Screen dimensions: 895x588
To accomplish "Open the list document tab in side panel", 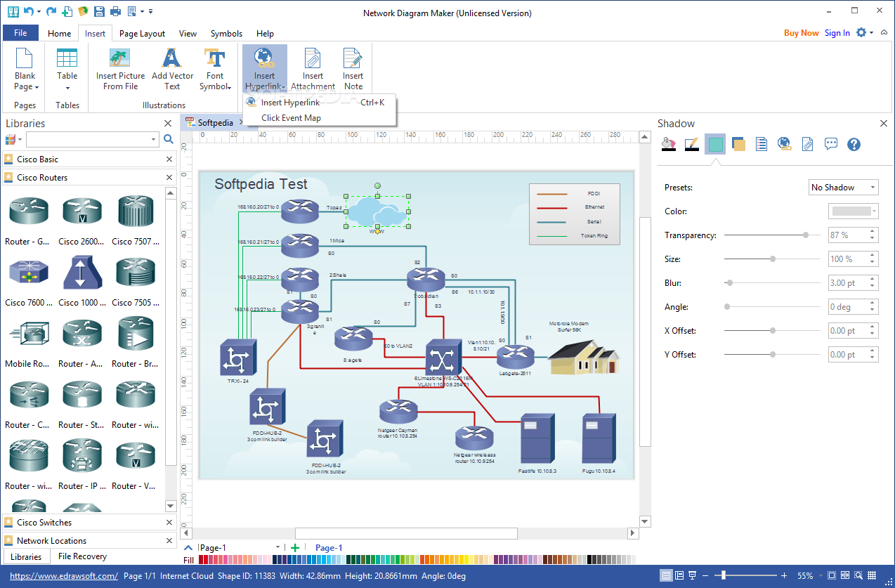I will (x=761, y=144).
